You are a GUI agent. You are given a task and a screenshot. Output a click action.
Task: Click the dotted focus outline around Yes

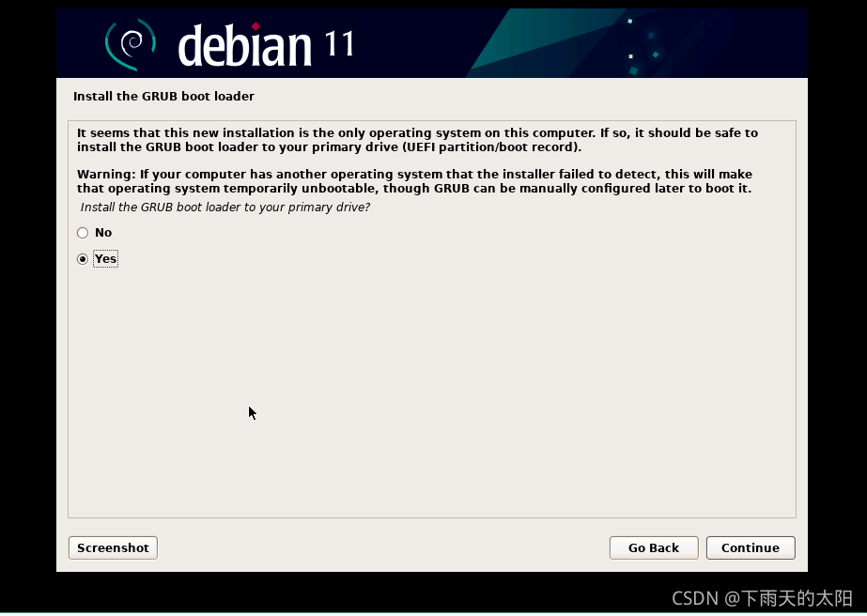click(105, 258)
